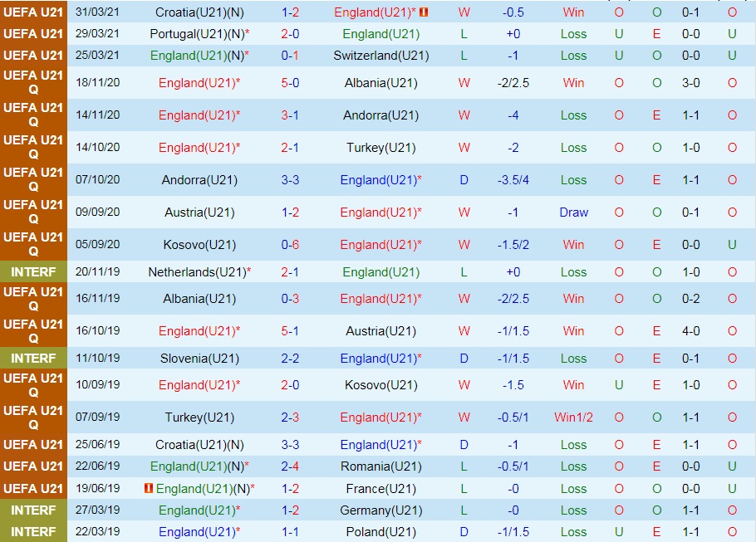
Task: Click England(U21) away team on 29/03/21
Action: (x=380, y=34)
